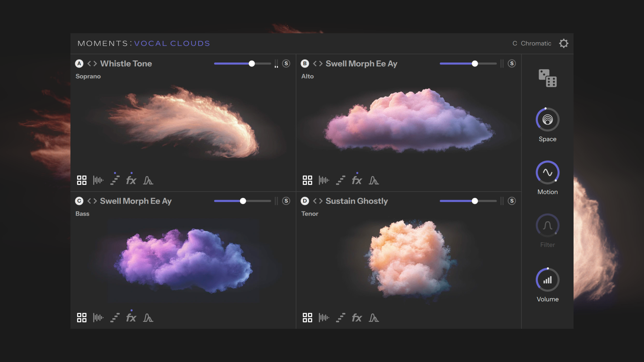
Task: Click the layer C volume slider handle
Action: point(243,201)
